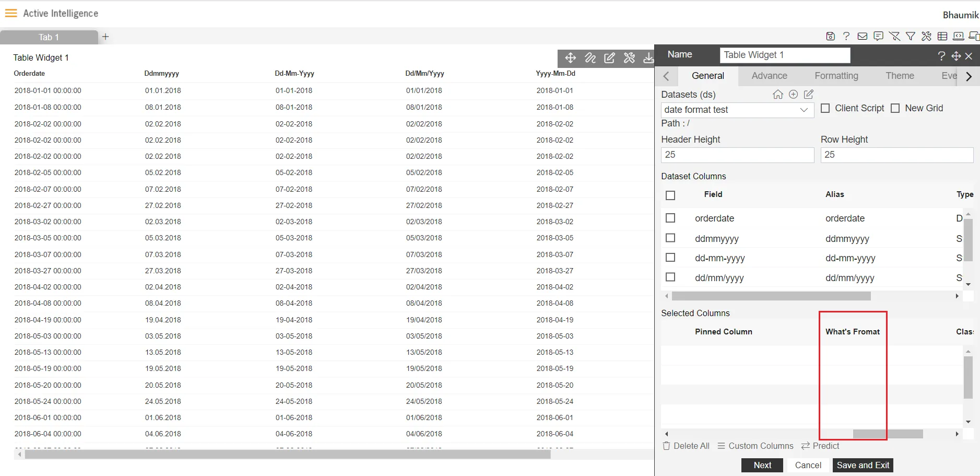Open help via the top toolbar question mark
This screenshot has width=980, height=476.
click(846, 36)
